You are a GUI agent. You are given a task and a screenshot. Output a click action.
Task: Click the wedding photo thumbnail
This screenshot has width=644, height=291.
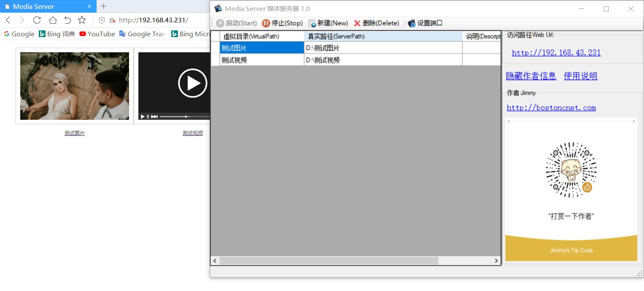pyautogui.click(x=75, y=86)
